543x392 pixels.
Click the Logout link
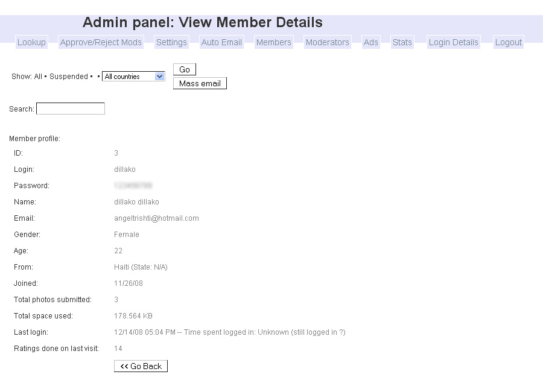(508, 42)
